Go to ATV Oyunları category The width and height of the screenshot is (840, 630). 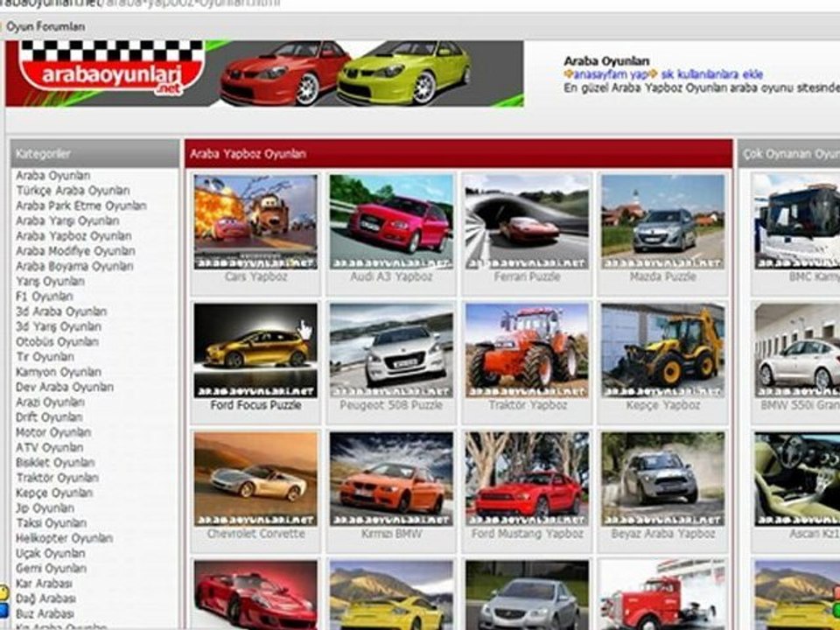pyautogui.click(x=49, y=447)
